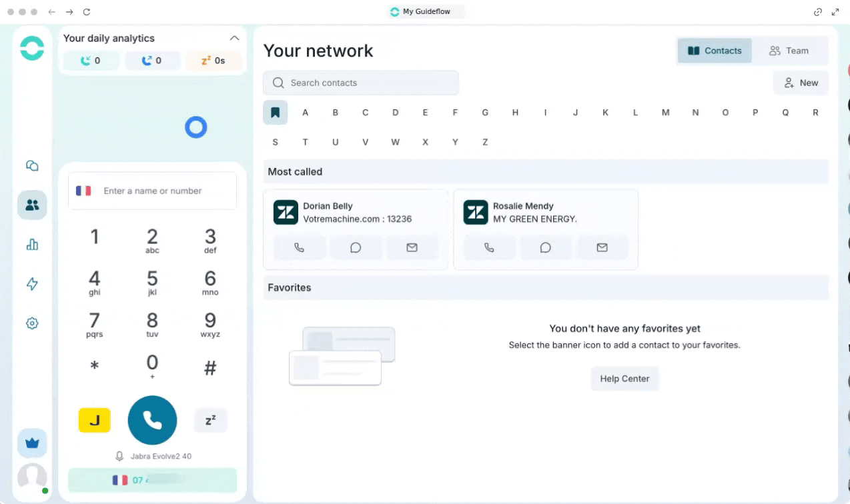Click the New contact button
This screenshot has height=504, width=850.
coord(801,83)
